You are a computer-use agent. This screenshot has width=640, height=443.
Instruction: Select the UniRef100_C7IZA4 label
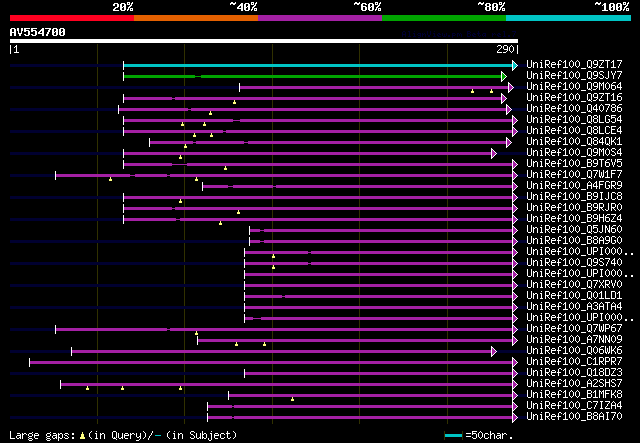coord(574,406)
